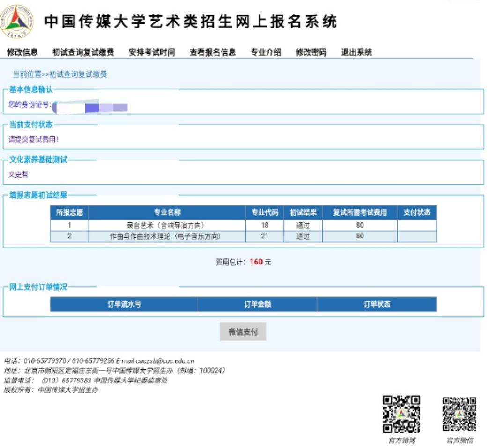Open 专业介绍 menu item
The width and height of the screenshot is (504, 448).
click(266, 52)
